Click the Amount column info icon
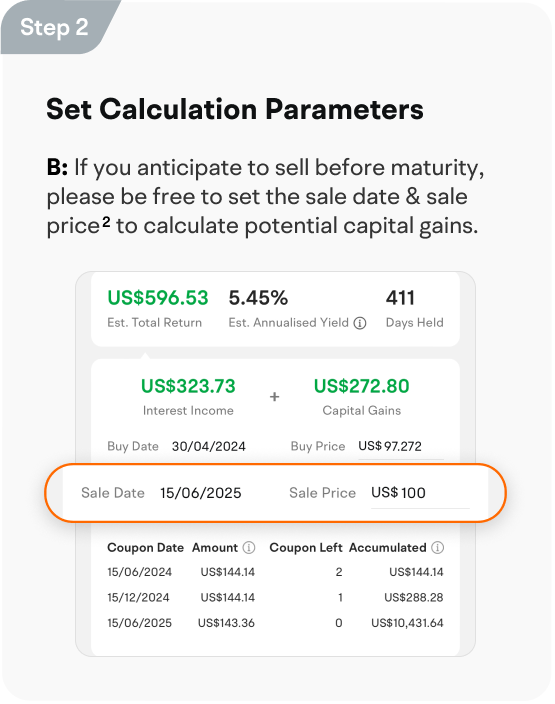Screen dimensions: 555x704 click(249, 547)
